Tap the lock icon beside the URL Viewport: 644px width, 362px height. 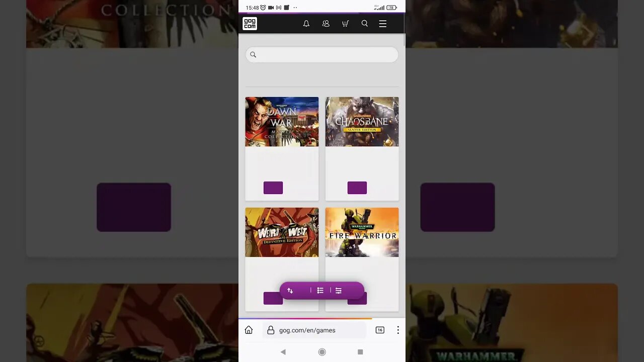coord(271,330)
